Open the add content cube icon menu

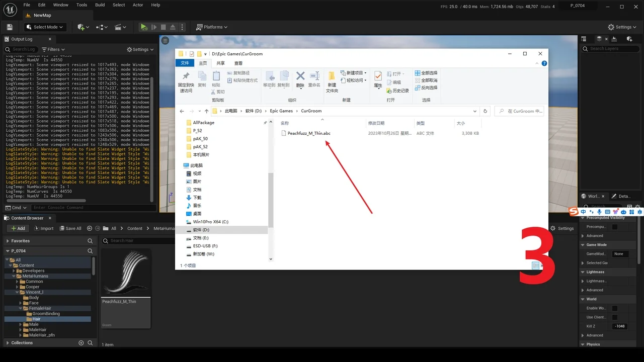pyautogui.click(x=81, y=27)
